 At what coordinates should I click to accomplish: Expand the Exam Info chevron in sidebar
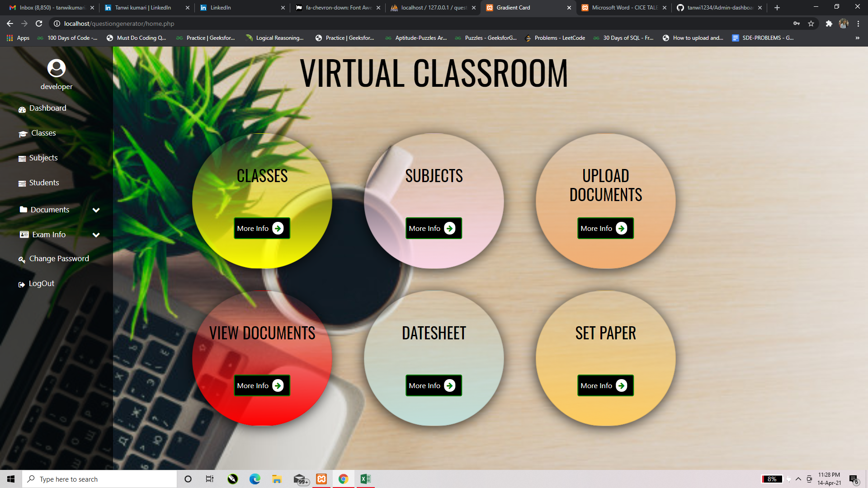[x=96, y=235]
